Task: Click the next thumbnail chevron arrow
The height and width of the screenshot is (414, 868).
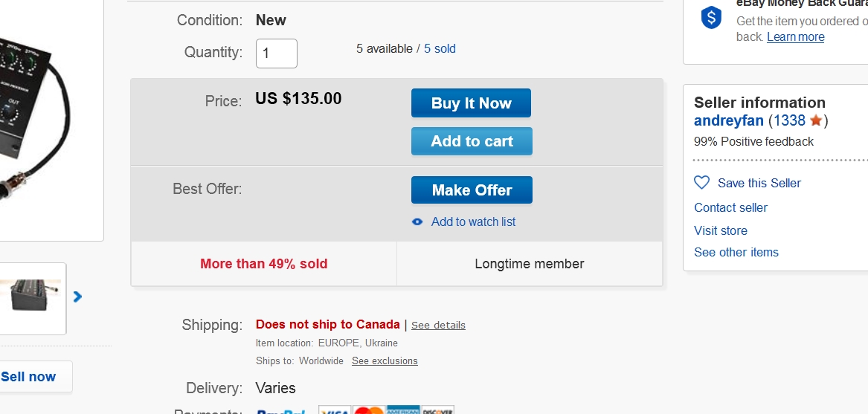Action: pos(77,297)
